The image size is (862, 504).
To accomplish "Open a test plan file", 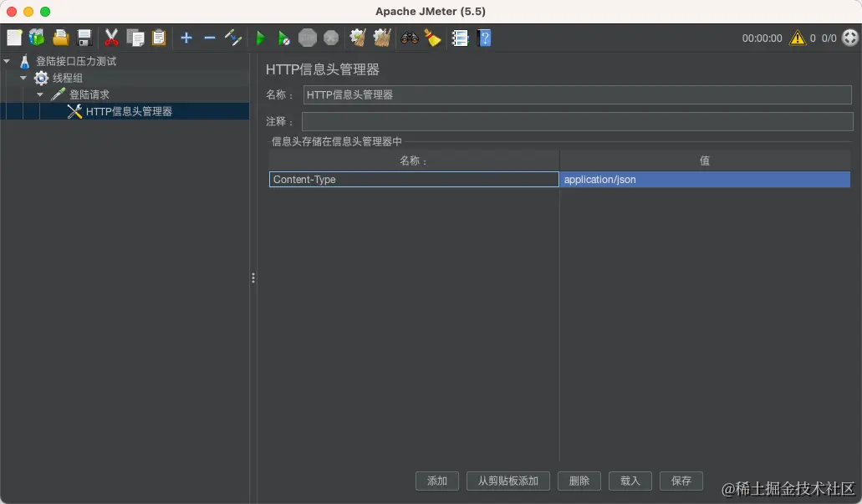I will point(60,38).
